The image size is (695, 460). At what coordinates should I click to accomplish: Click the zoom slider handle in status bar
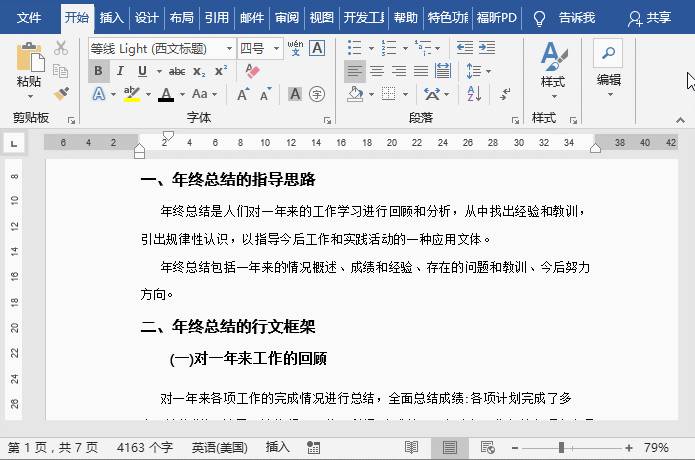(562, 447)
